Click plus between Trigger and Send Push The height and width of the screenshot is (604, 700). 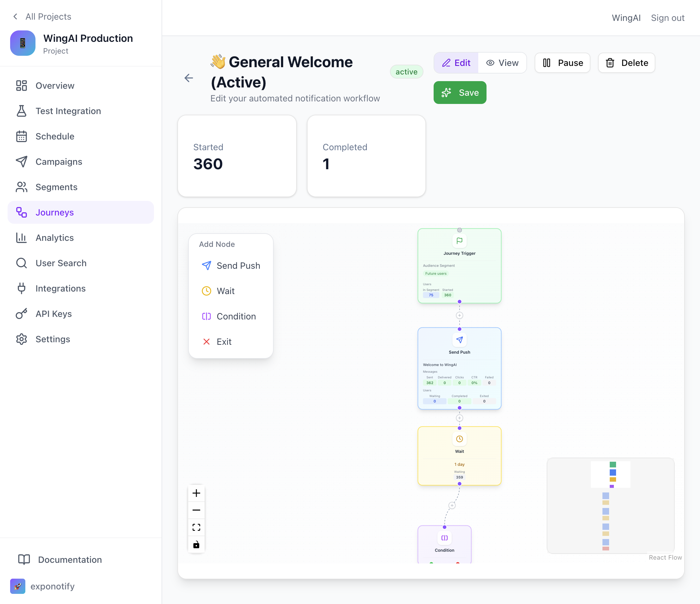click(x=460, y=315)
